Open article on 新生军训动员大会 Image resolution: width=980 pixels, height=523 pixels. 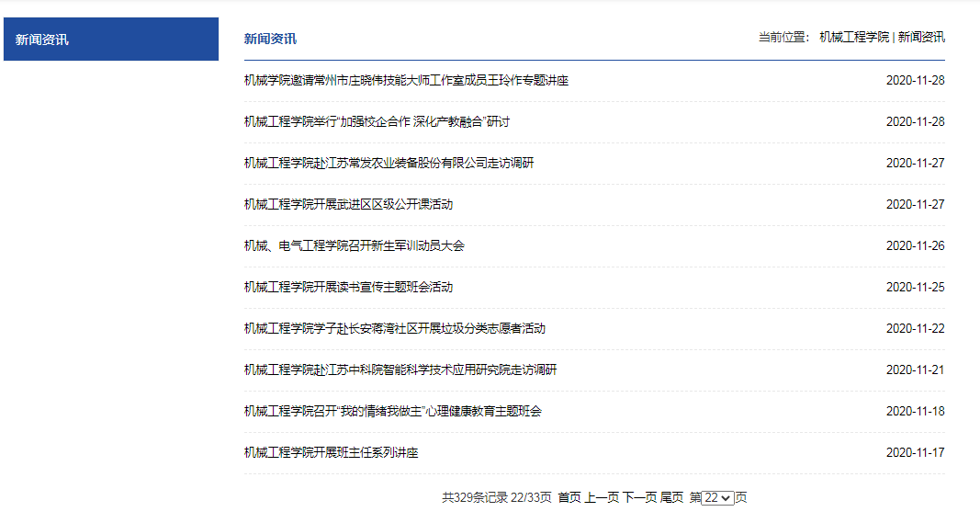click(x=354, y=246)
